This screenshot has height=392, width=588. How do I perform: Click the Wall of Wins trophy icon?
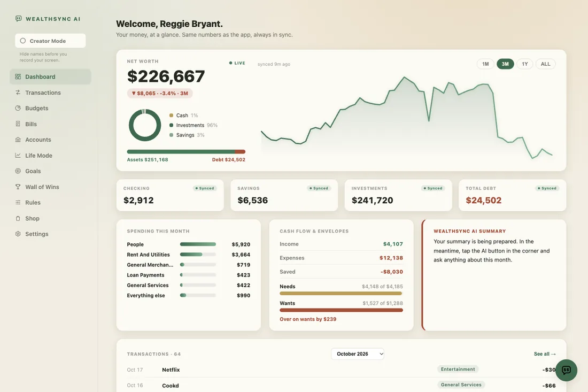[18, 187]
